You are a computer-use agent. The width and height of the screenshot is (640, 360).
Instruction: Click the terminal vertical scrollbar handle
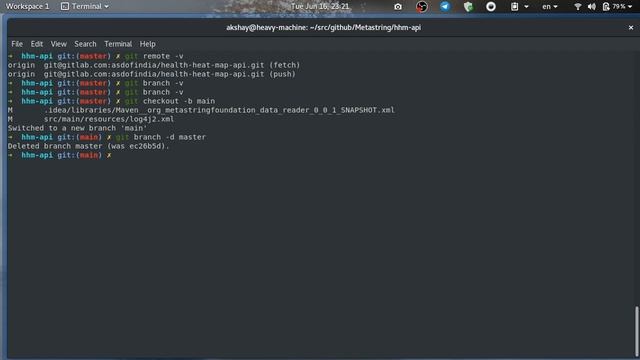(x=636, y=331)
